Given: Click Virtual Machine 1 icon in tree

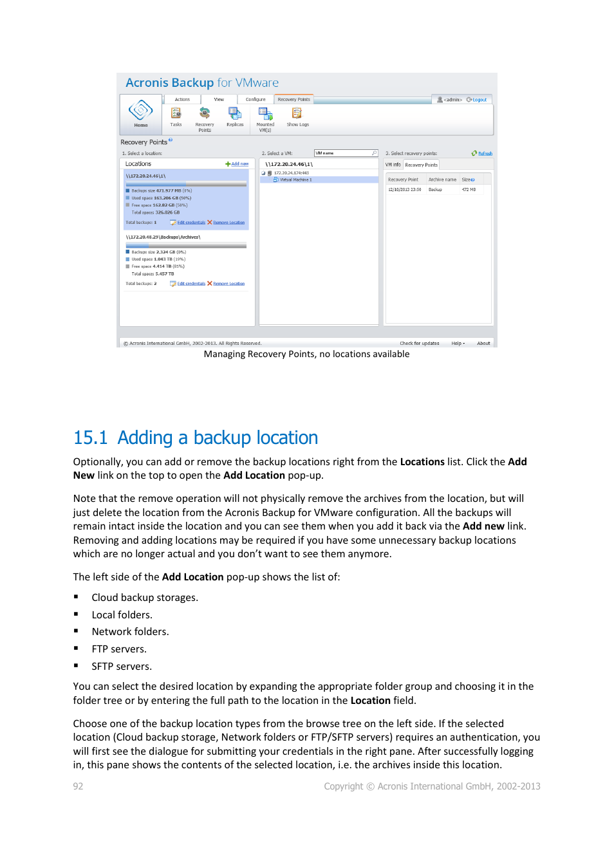Looking at the screenshot, I should [x=276, y=180].
